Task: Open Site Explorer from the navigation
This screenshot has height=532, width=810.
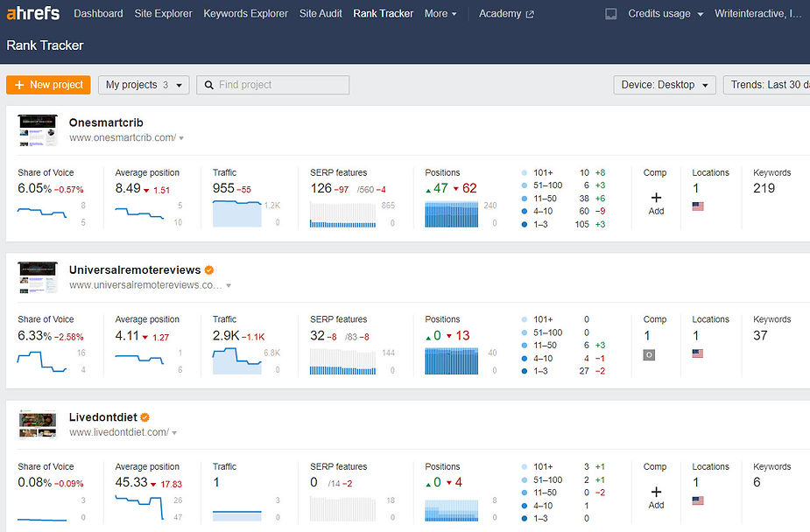Action: coord(163,14)
